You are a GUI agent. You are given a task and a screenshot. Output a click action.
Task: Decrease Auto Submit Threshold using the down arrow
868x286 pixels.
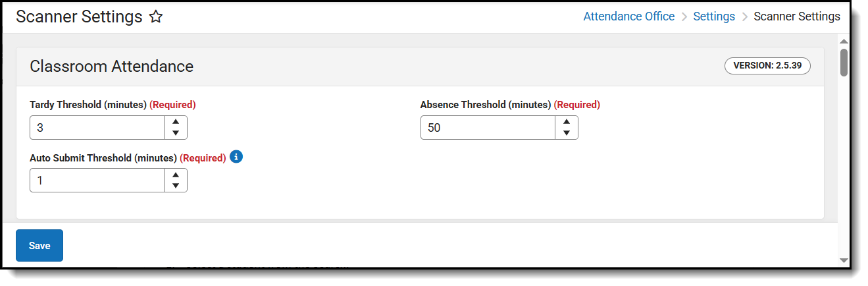coord(175,186)
